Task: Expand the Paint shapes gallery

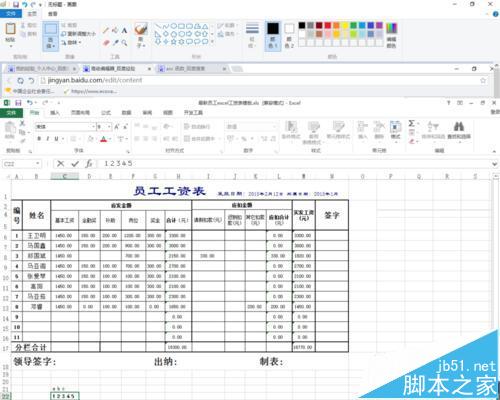Action: tap(212, 42)
